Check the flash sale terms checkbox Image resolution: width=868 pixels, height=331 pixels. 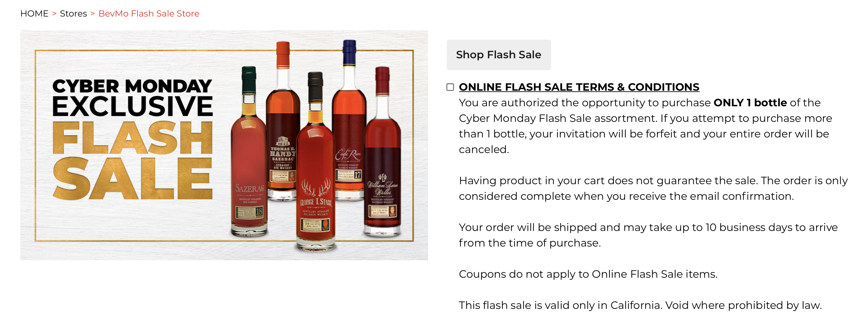pyautogui.click(x=450, y=87)
